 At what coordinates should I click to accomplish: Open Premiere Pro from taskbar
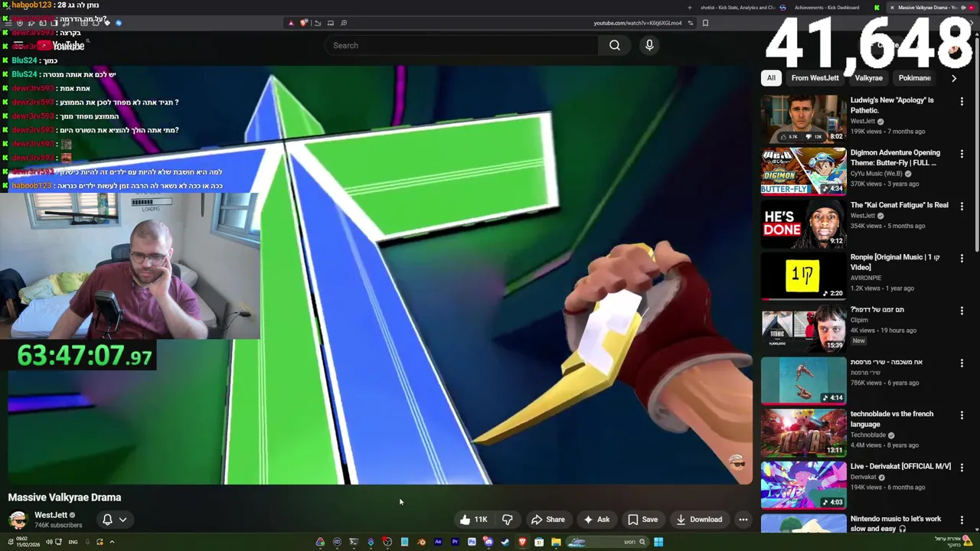click(455, 542)
